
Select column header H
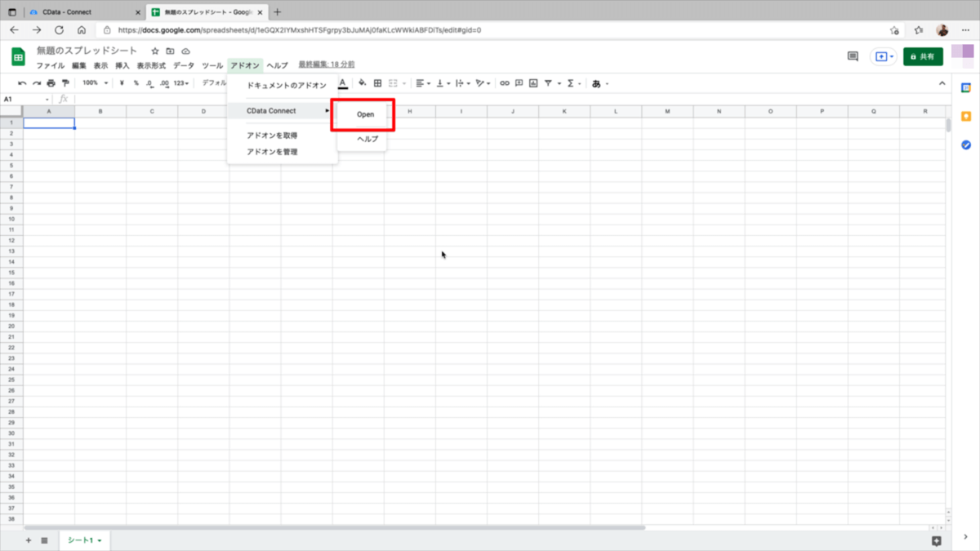pos(409,111)
